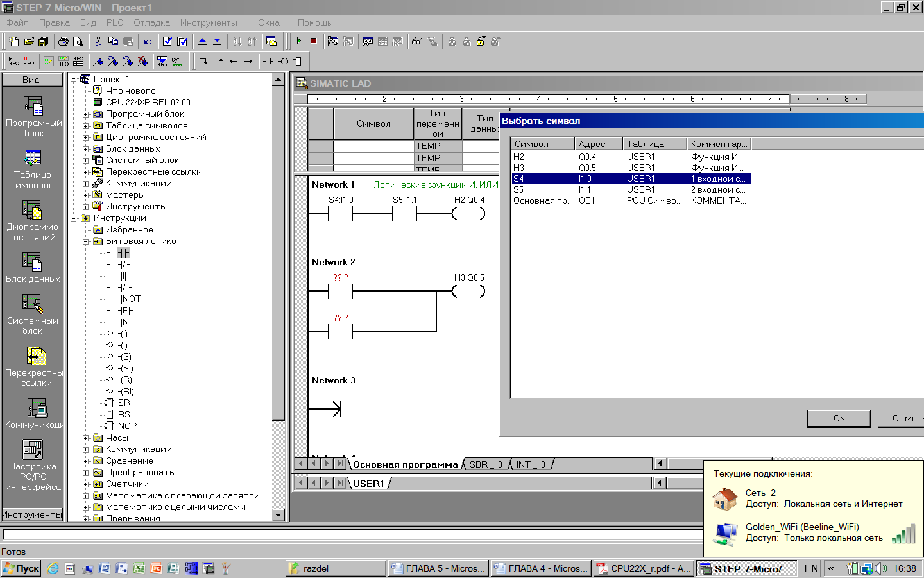The width and height of the screenshot is (924, 578).
Task: Click the Адрес column header
Action: point(599,144)
